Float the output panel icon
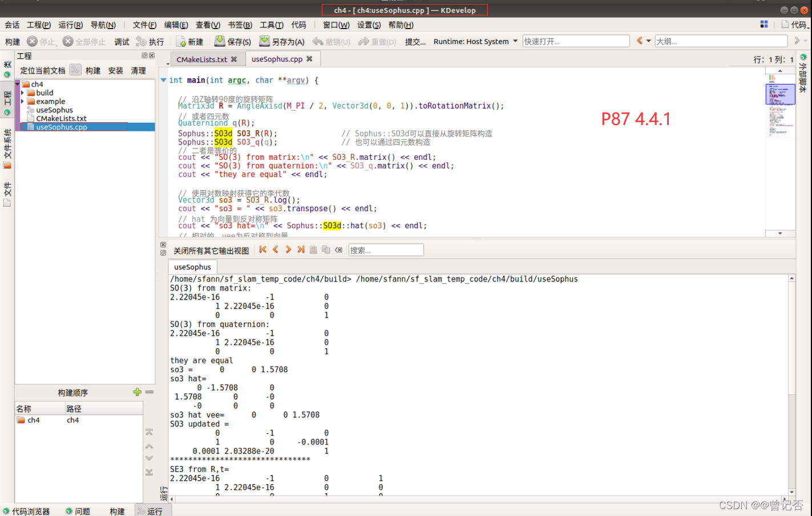 tap(163, 252)
